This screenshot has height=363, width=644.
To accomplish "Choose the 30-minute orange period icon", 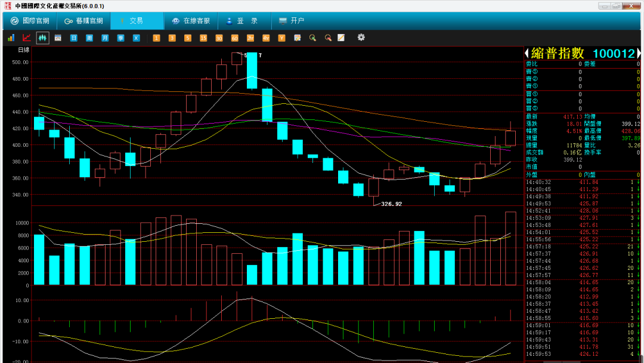I will pos(219,38).
